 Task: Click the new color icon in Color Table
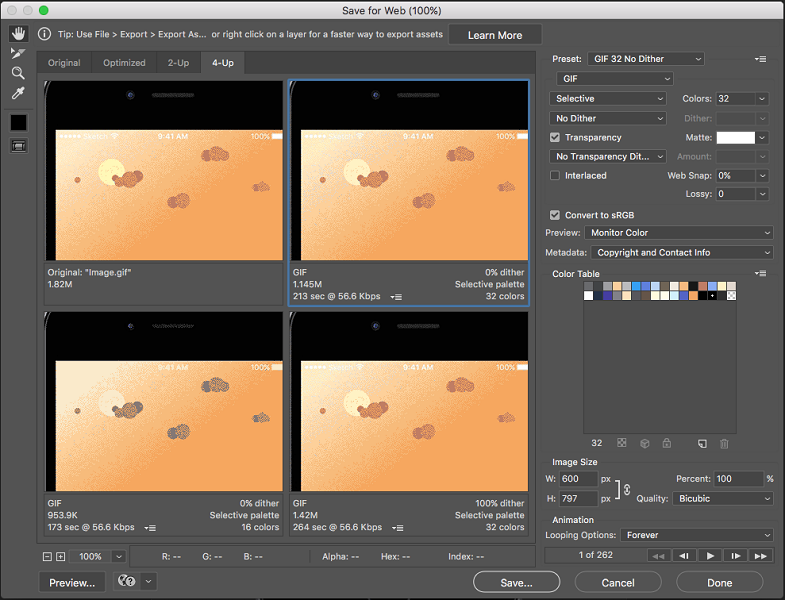pyautogui.click(x=702, y=443)
